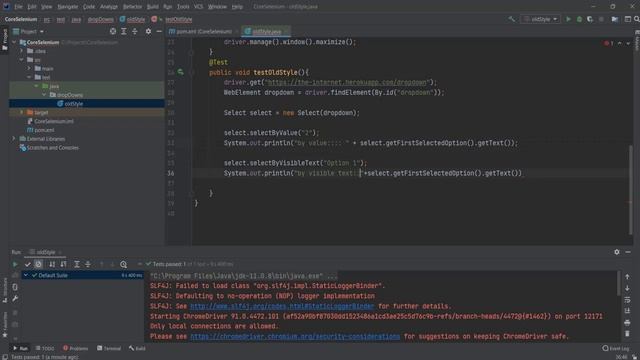This screenshot has height=360, width=640.
Task: Collapse all nodes in the Project panel
Action: 135,31
